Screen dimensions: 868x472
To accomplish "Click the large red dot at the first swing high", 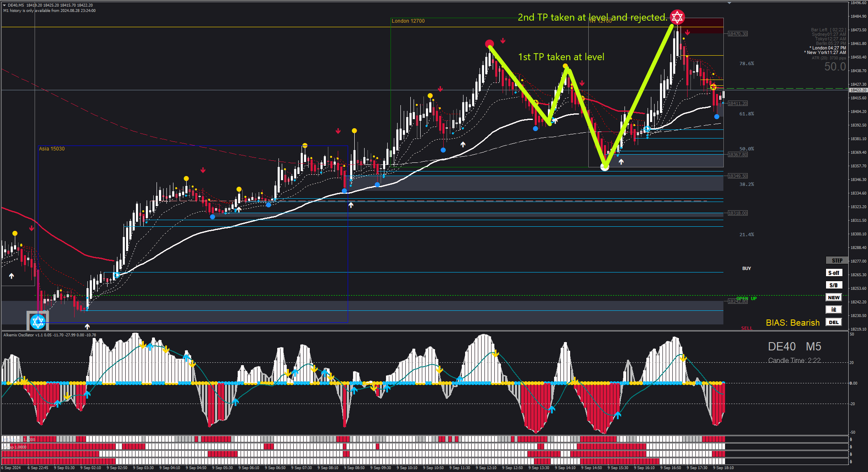I will coord(489,43).
